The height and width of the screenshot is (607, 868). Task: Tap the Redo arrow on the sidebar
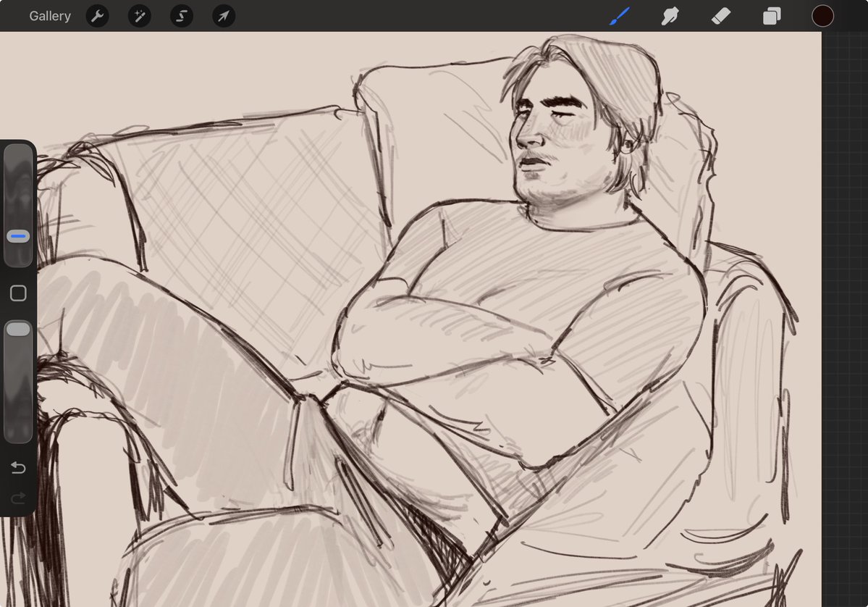click(x=18, y=498)
